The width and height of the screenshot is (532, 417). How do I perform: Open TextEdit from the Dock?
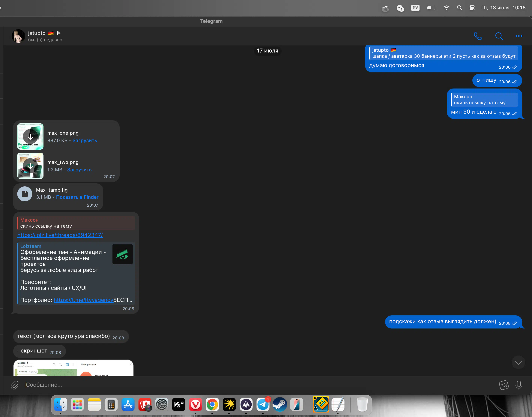click(x=338, y=405)
